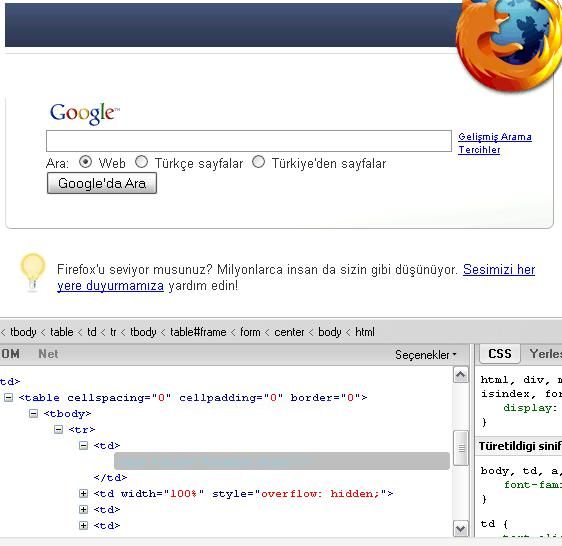Select center in the breadcrumb path
This screenshot has height=546, width=562.
tap(289, 332)
